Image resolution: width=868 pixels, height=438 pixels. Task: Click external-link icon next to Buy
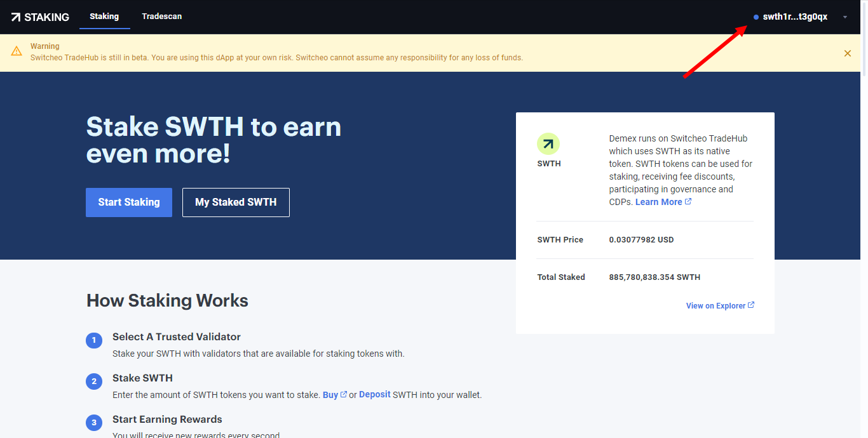tap(344, 394)
